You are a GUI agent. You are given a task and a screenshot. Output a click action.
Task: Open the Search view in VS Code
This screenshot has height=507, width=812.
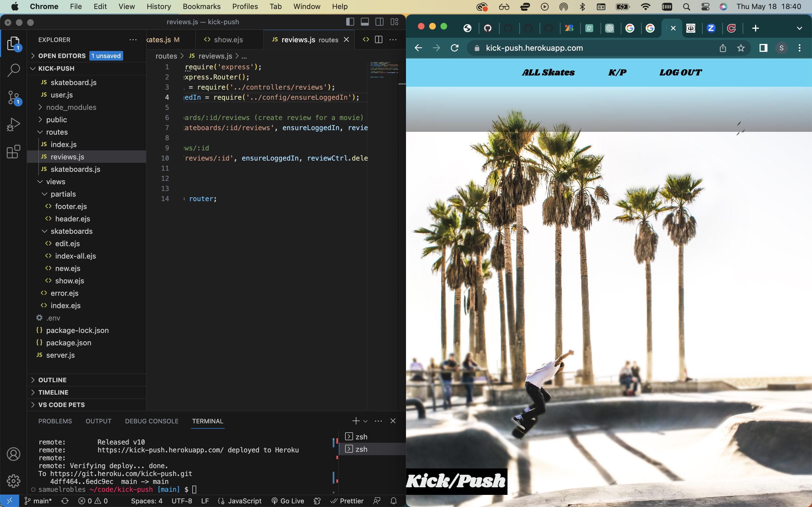(14, 70)
